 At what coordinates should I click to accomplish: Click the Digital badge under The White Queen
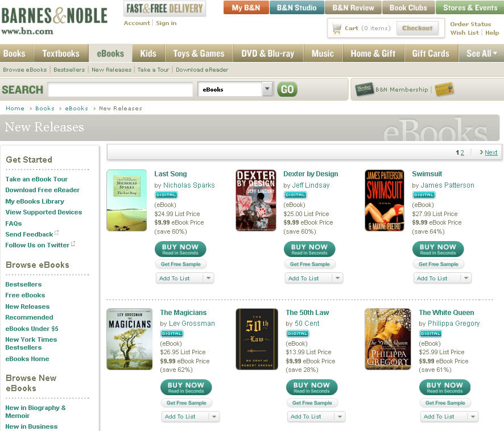(431, 334)
